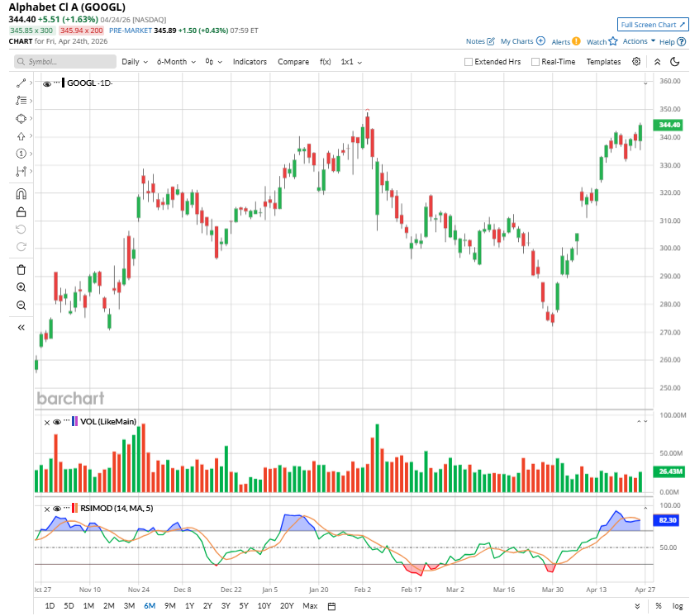This screenshot has height=616, width=690.
Task: Expand the 6-Month period dropdown
Action: (x=177, y=62)
